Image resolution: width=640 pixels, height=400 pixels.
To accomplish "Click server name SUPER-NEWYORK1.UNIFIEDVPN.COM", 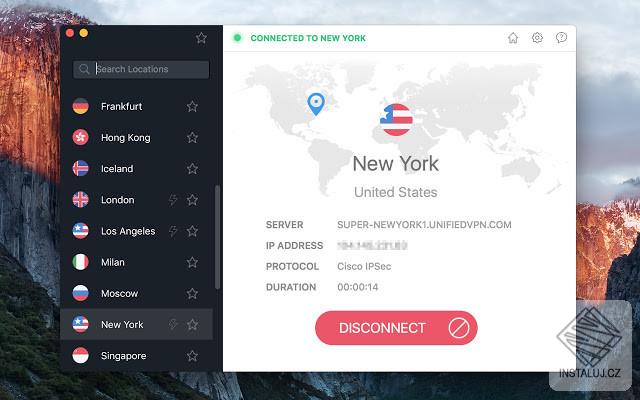I will (x=424, y=225).
